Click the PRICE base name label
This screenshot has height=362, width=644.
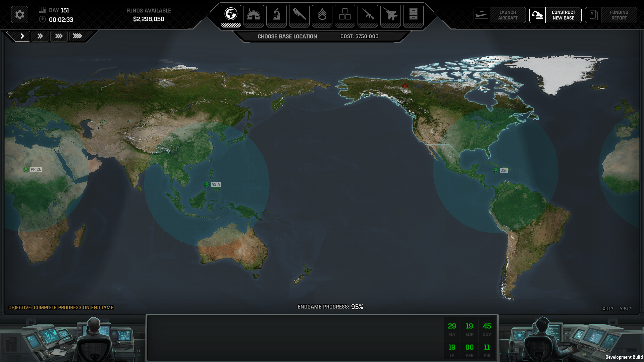tap(36, 169)
